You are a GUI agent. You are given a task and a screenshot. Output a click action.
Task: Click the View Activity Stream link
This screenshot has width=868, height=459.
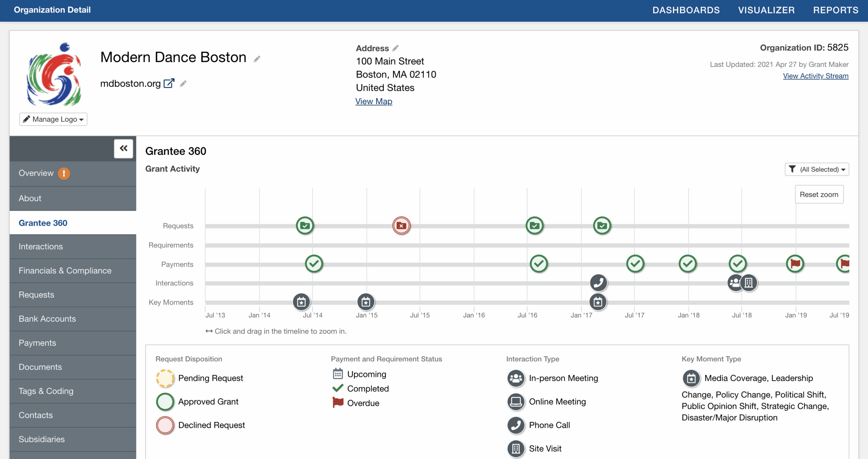click(815, 76)
